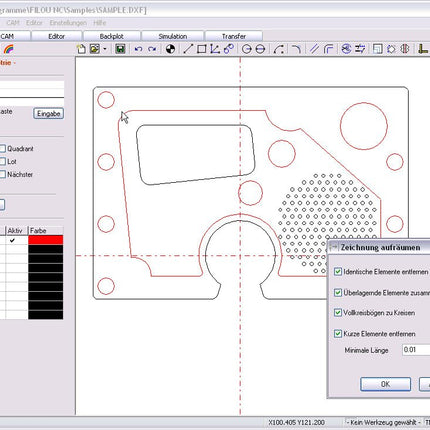Click the Zeichnung aufräumen dialog title
The height and width of the screenshot is (430, 430).
click(x=380, y=248)
